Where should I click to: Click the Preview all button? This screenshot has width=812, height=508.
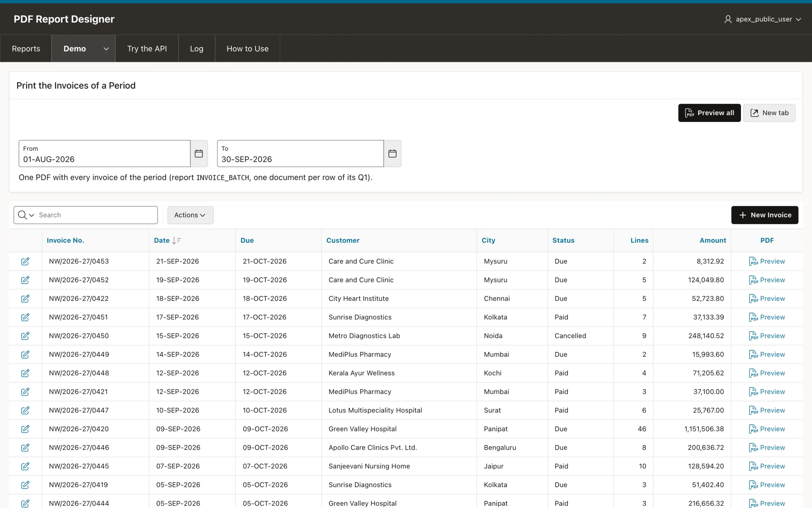(x=709, y=113)
